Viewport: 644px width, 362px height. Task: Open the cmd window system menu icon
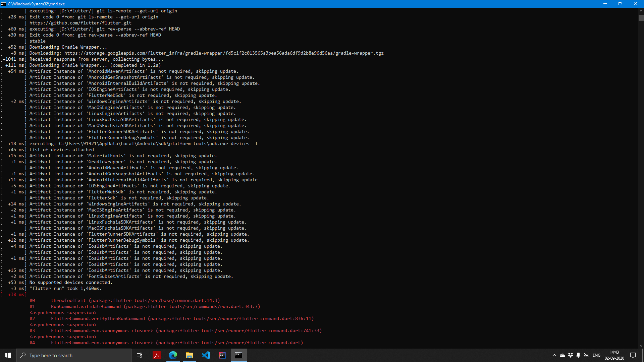coord(4,4)
